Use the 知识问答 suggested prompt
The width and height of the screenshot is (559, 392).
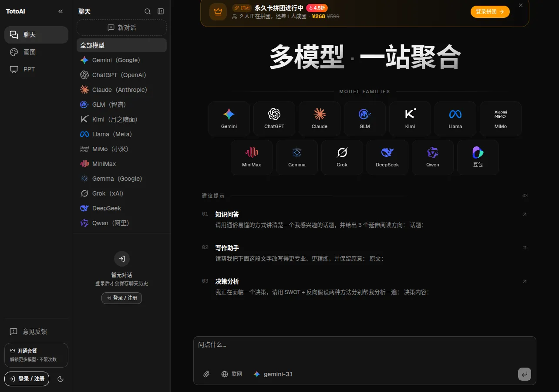[x=365, y=220]
